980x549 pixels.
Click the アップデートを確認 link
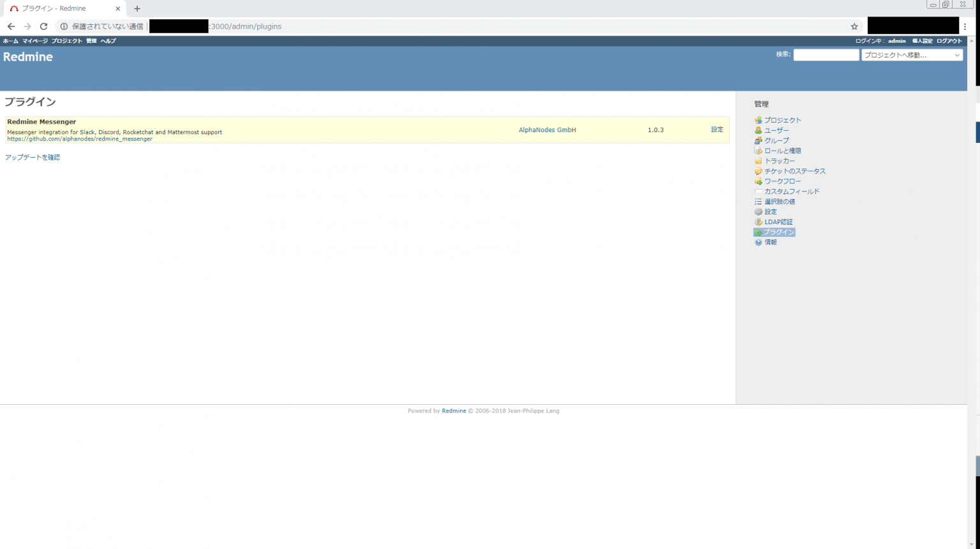pos(33,157)
